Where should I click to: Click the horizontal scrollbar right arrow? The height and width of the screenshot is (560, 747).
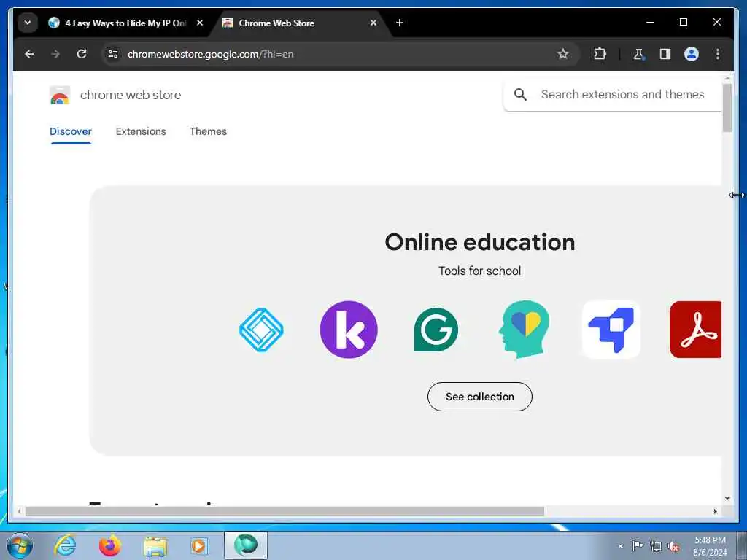[715, 511]
